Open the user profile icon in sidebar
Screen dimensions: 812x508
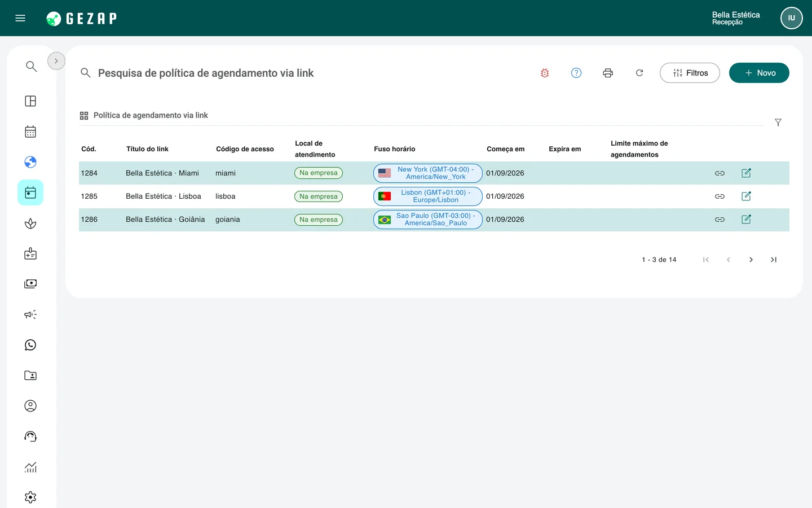(x=30, y=406)
